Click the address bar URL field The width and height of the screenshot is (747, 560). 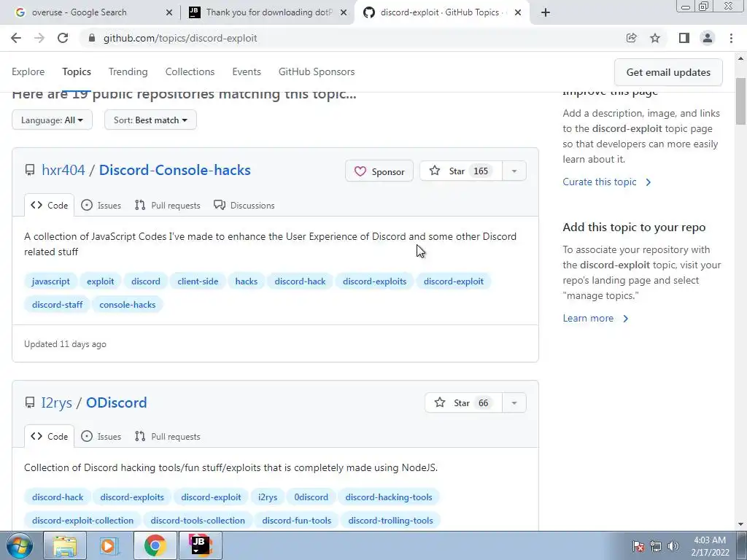click(352, 38)
